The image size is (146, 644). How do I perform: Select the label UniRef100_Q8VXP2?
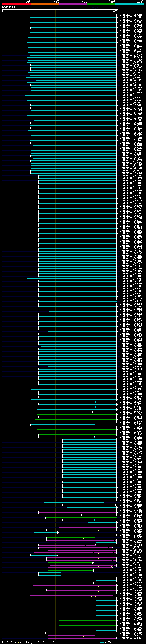(131, 77)
